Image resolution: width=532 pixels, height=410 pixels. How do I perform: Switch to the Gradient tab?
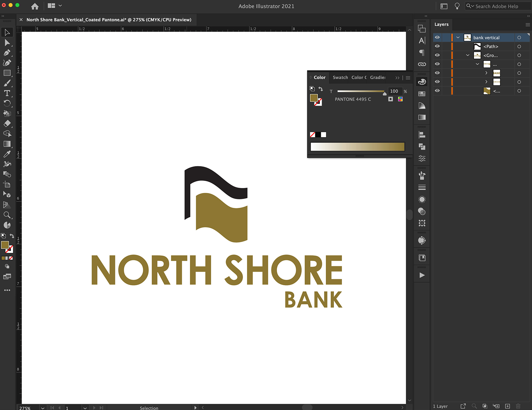click(x=378, y=77)
